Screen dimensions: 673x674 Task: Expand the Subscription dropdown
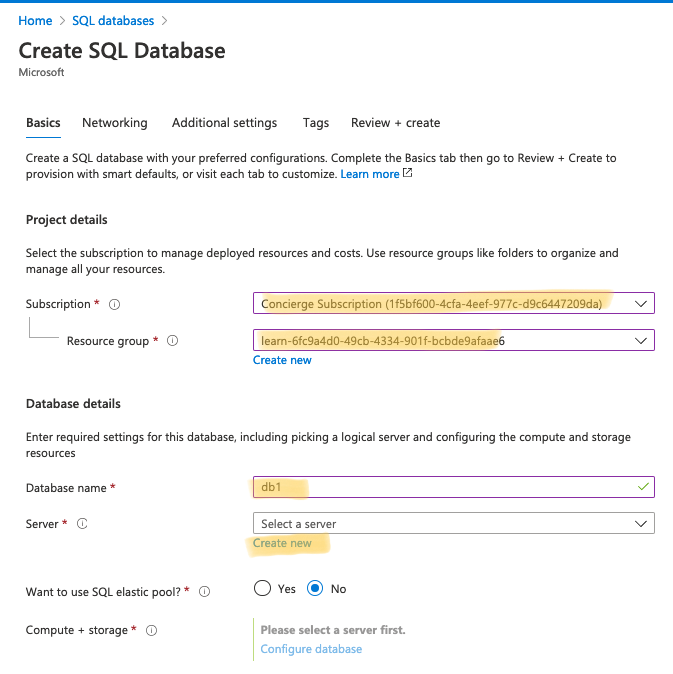pyautogui.click(x=453, y=303)
